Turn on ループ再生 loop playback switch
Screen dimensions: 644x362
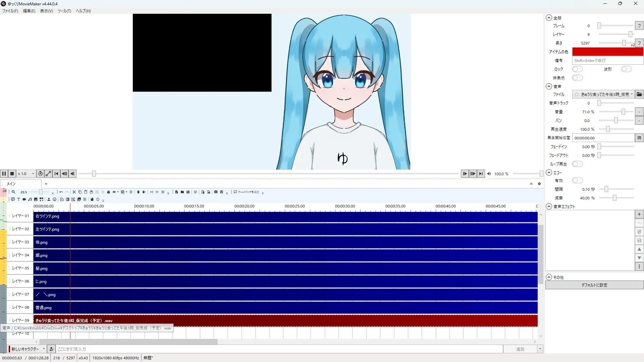click(577, 164)
